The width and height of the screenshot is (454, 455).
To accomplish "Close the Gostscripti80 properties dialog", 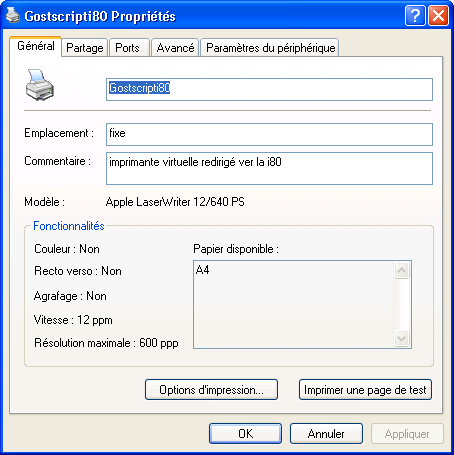I will tap(438, 15).
